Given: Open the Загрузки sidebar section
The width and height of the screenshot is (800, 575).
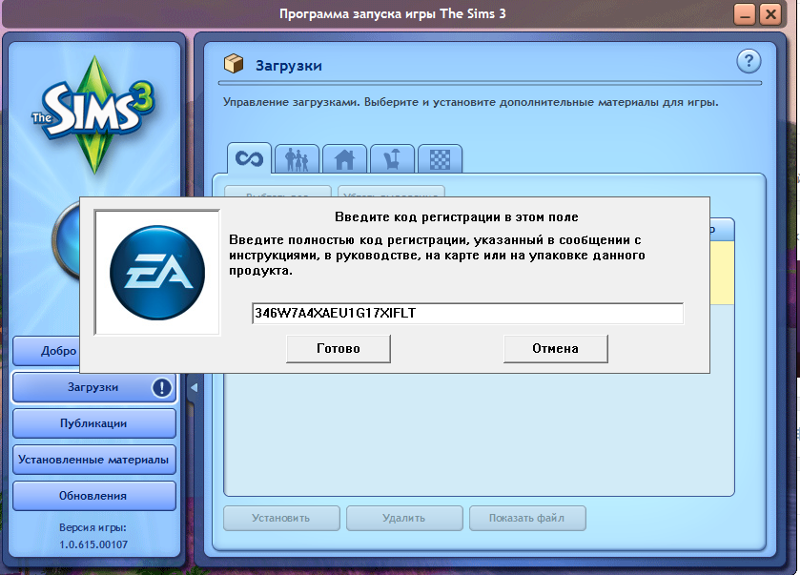Looking at the screenshot, I should [94, 388].
